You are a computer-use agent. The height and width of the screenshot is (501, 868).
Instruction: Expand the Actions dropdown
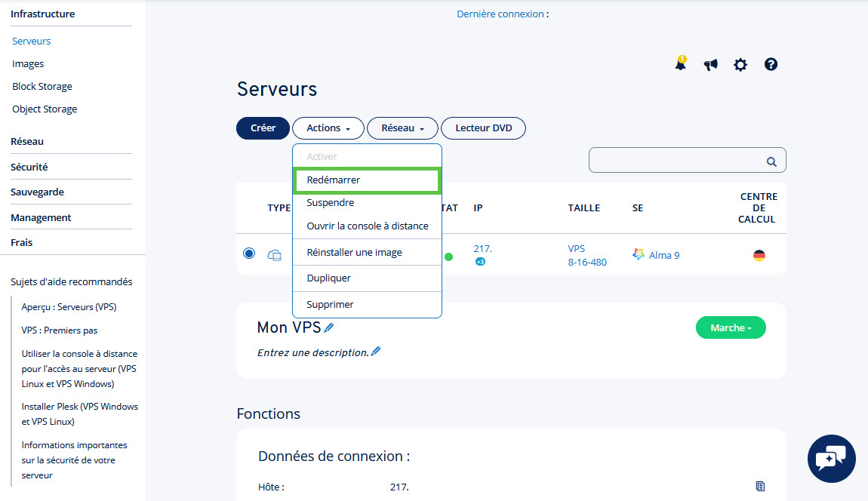[328, 128]
